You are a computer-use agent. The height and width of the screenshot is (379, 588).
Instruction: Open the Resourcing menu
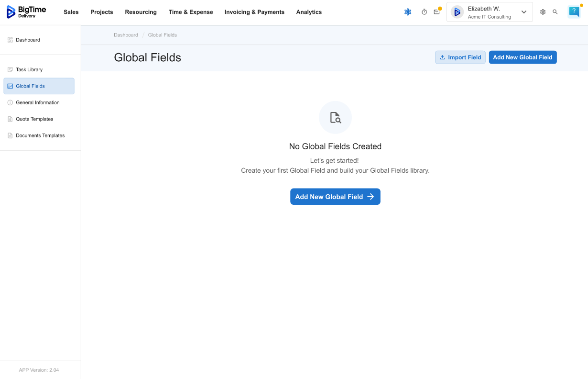(141, 12)
